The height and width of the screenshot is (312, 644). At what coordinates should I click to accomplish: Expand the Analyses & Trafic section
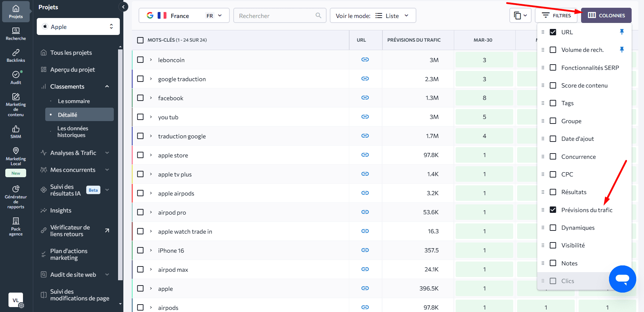click(107, 153)
